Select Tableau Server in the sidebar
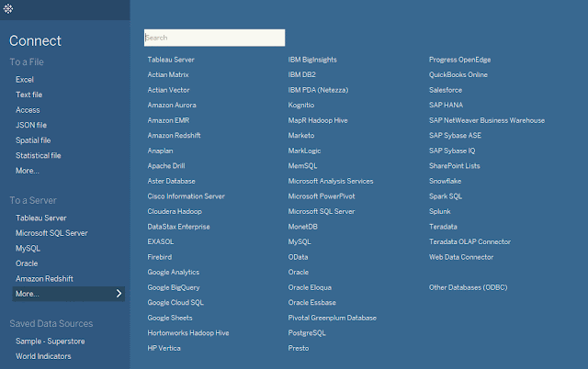Image resolution: width=588 pixels, height=369 pixels. click(40, 218)
